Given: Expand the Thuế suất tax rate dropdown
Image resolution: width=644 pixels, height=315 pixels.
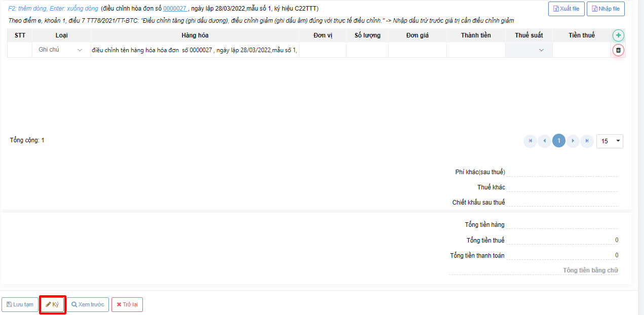Looking at the screenshot, I should pos(528,50).
